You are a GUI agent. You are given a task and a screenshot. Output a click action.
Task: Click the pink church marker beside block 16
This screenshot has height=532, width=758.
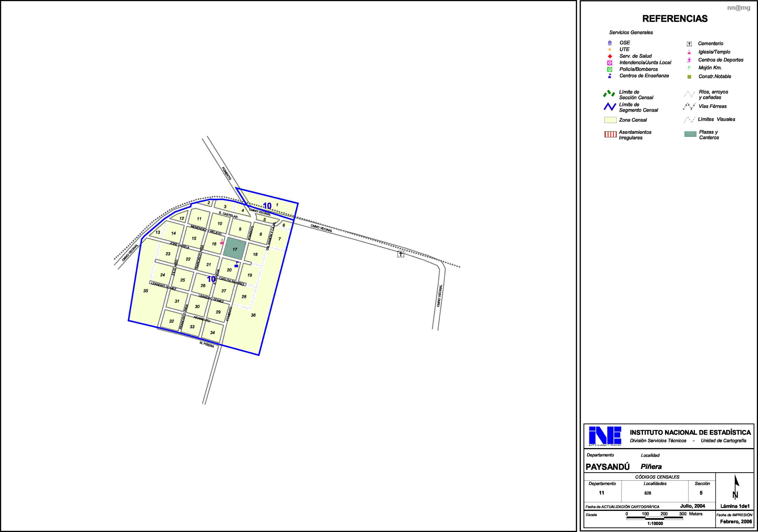coord(222,242)
